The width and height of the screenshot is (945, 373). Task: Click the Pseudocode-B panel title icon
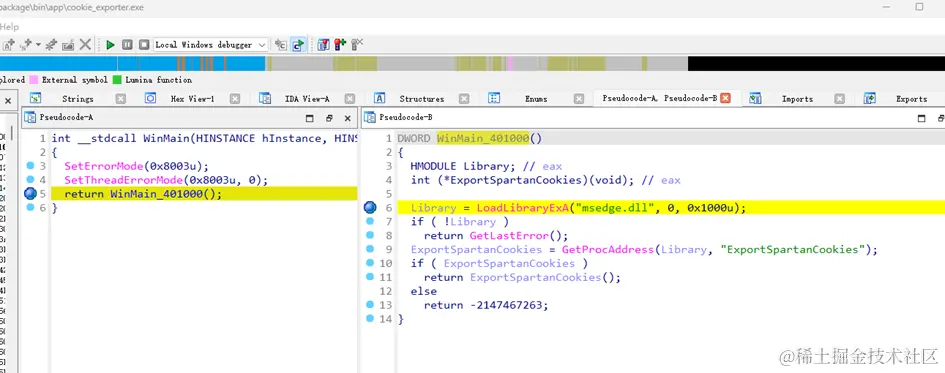(369, 118)
